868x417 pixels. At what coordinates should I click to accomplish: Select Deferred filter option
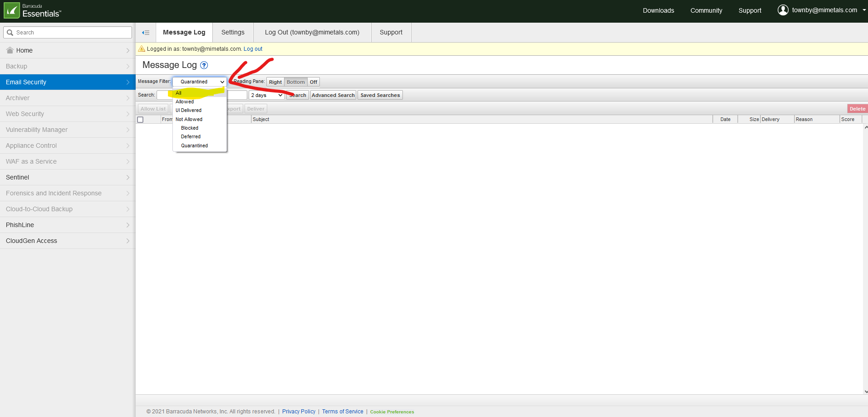pyautogui.click(x=200, y=136)
